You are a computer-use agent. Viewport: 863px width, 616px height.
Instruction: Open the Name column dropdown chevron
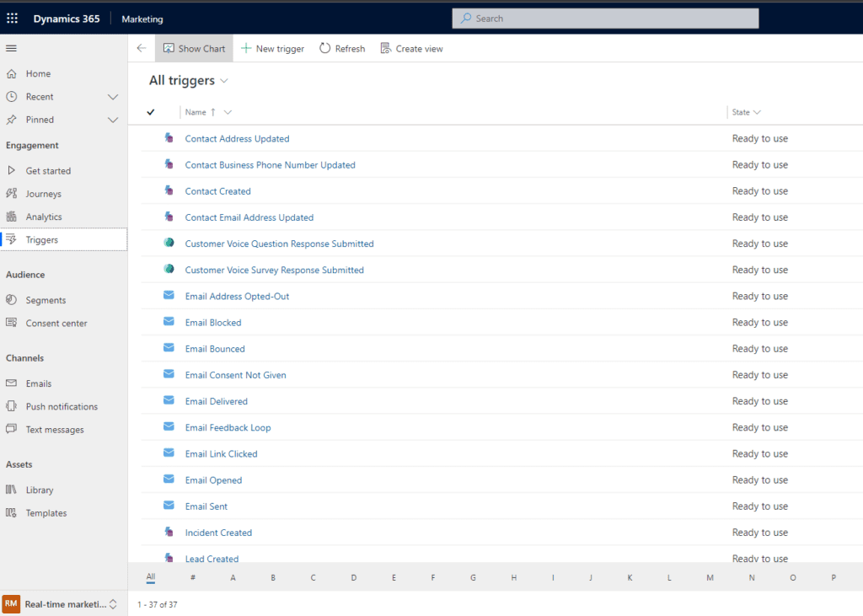228,112
